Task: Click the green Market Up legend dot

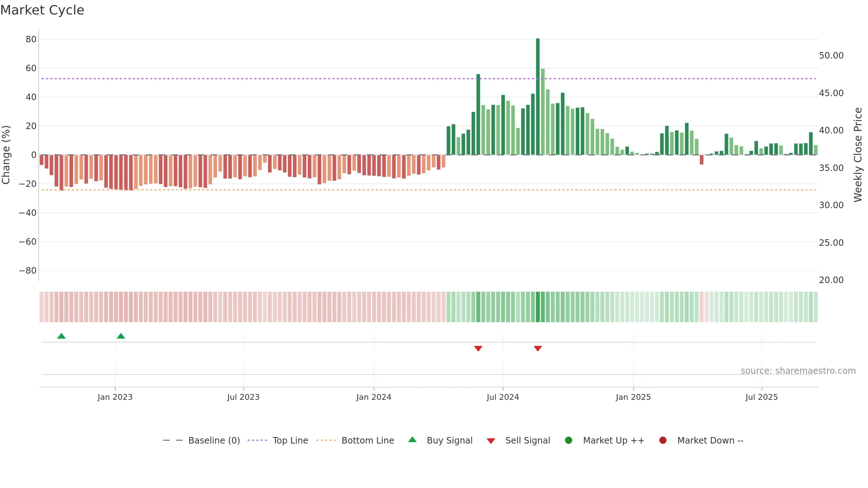Action: tap(569, 440)
